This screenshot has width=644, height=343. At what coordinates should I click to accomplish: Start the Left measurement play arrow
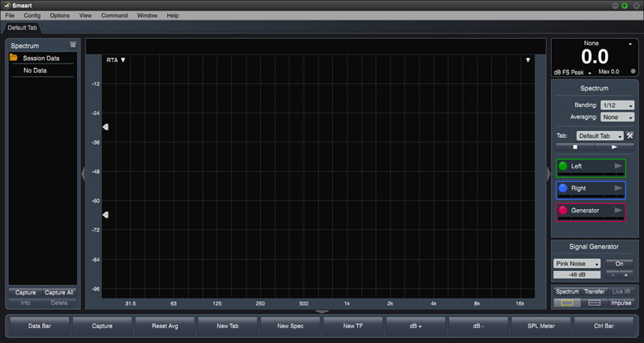pyautogui.click(x=618, y=166)
